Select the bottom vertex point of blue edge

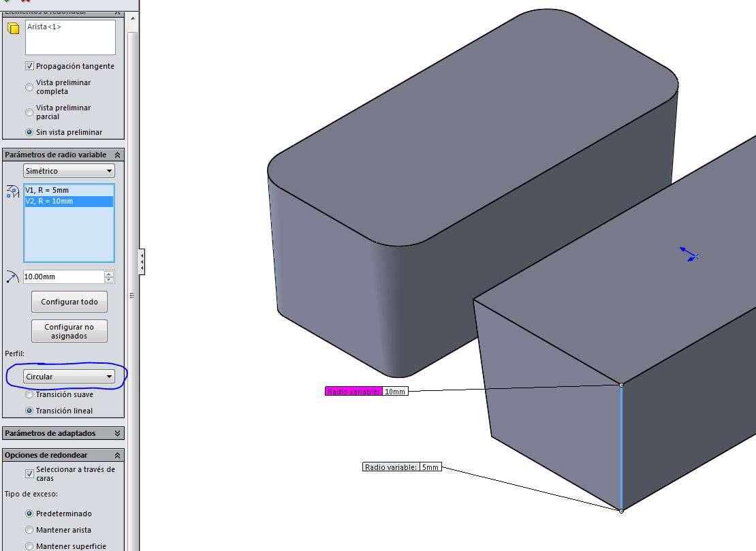tap(621, 511)
